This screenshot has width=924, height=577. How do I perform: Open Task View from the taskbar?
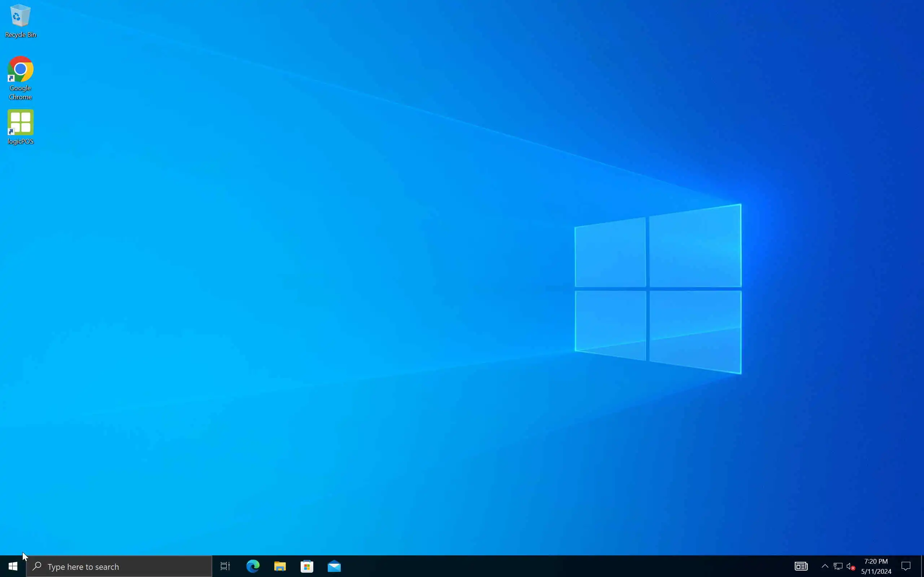click(225, 566)
